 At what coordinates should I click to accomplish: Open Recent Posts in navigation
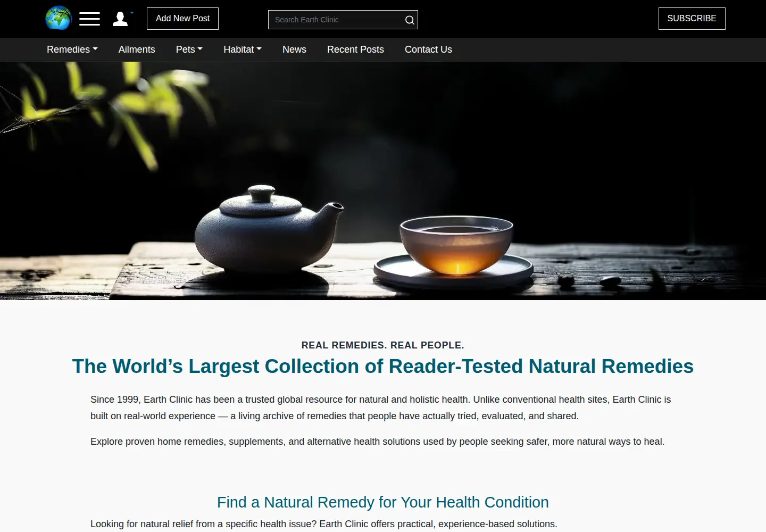355,49
